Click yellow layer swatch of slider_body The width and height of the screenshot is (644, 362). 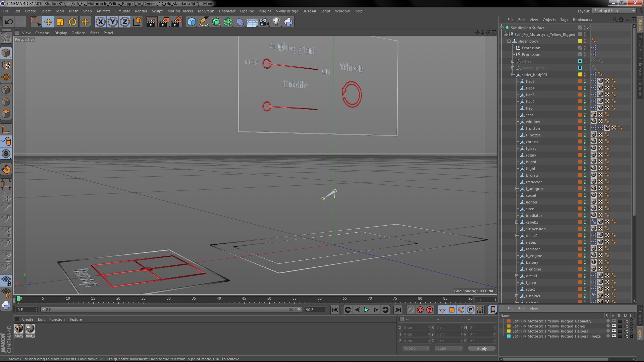[x=580, y=41]
